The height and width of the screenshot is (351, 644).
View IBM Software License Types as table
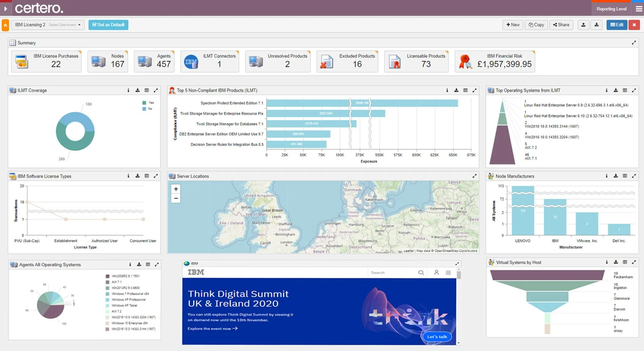coord(147,176)
